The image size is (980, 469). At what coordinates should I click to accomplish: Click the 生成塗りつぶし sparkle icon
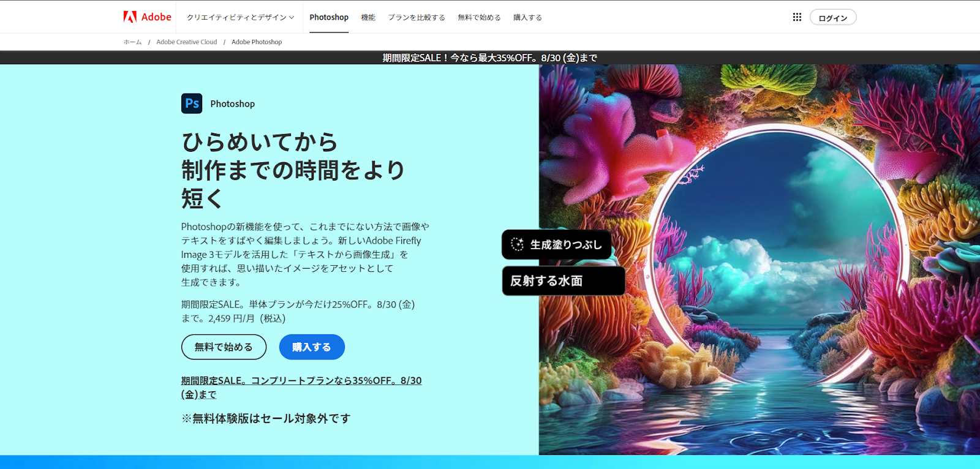point(517,244)
